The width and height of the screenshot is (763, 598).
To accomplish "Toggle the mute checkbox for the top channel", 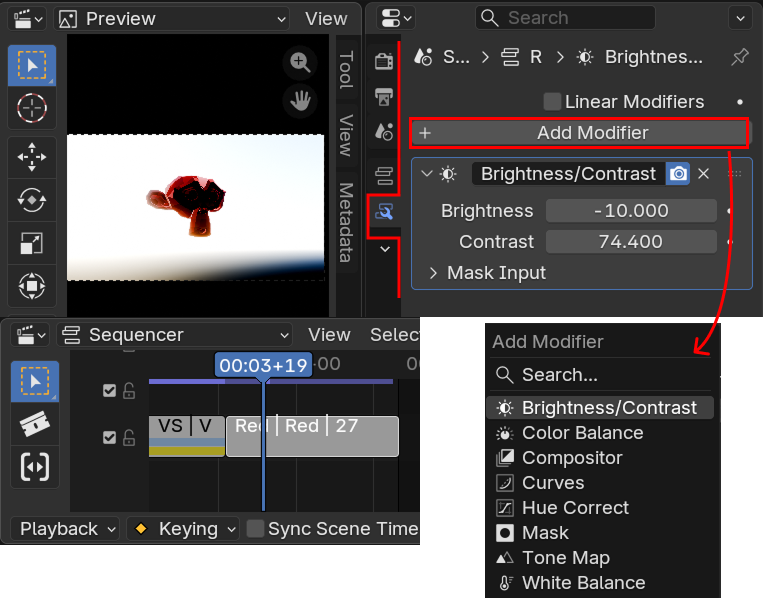I will click(x=110, y=391).
